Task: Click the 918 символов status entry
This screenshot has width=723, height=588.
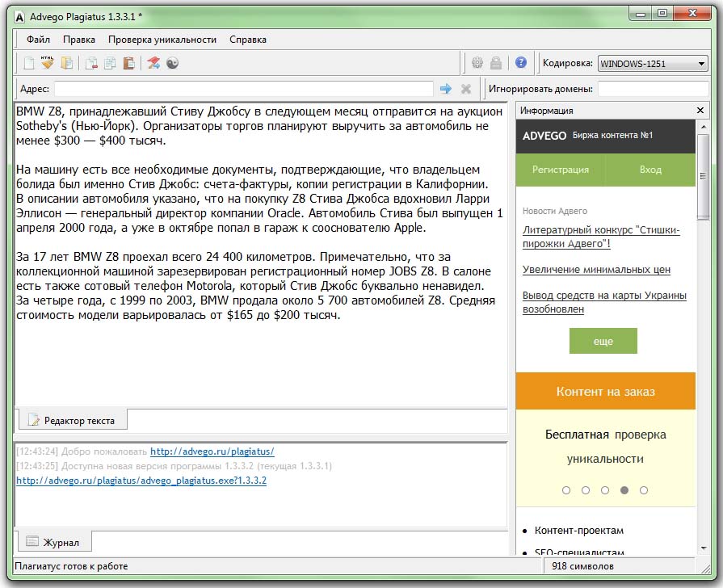Action: (x=582, y=566)
